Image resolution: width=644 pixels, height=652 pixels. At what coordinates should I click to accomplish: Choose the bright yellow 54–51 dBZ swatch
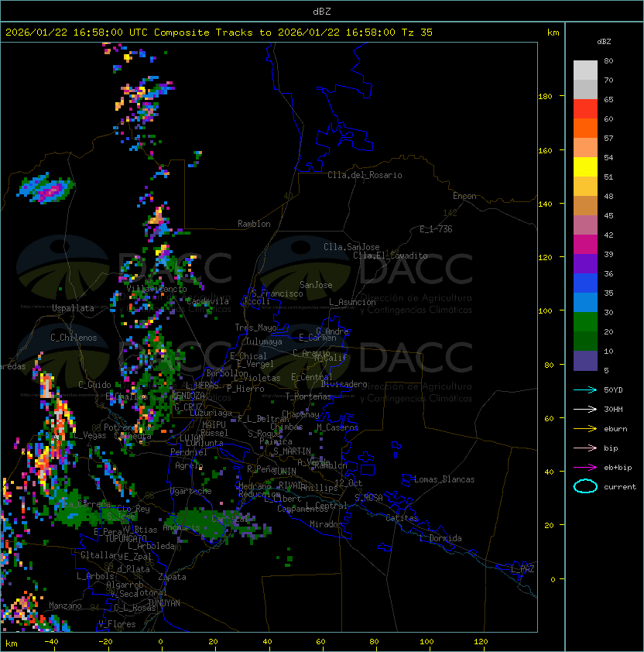[x=585, y=166]
